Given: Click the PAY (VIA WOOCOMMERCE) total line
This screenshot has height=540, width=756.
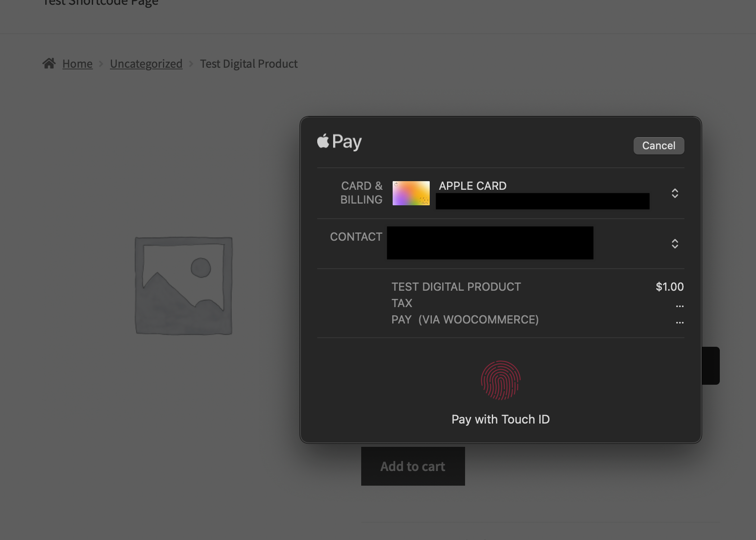Looking at the screenshot, I should click(x=465, y=320).
